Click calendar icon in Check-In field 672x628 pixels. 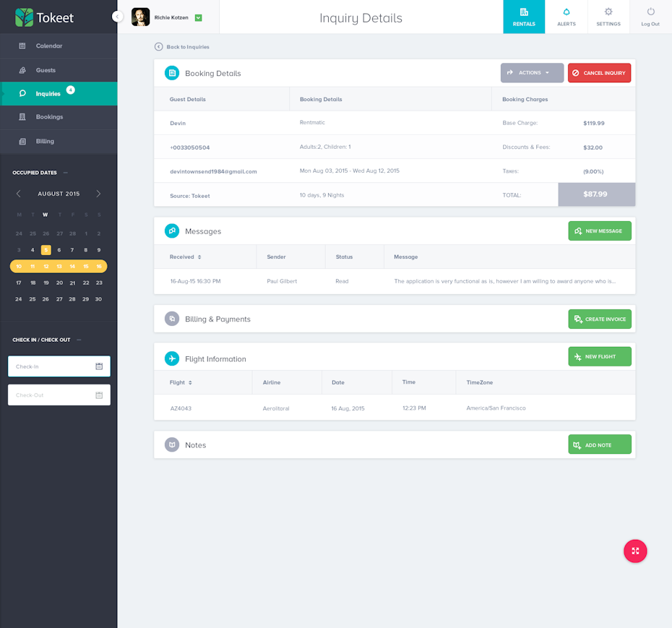click(x=99, y=366)
